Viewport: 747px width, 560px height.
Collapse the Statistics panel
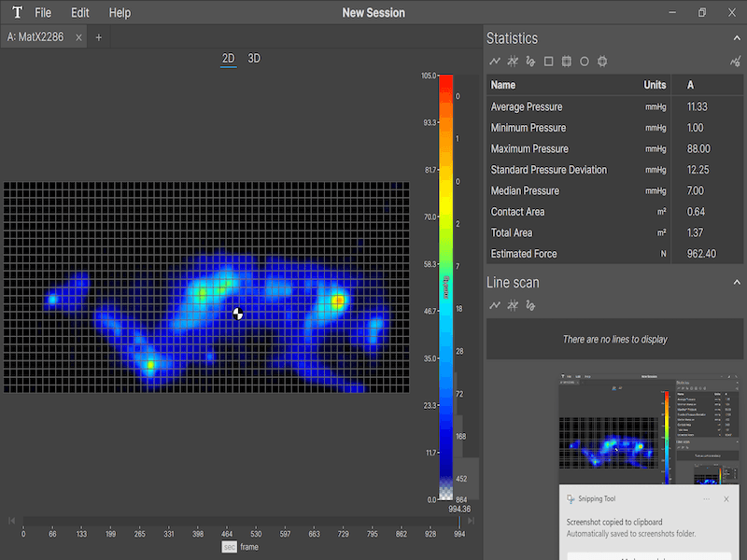pyautogui.click(x=737, y=38)
